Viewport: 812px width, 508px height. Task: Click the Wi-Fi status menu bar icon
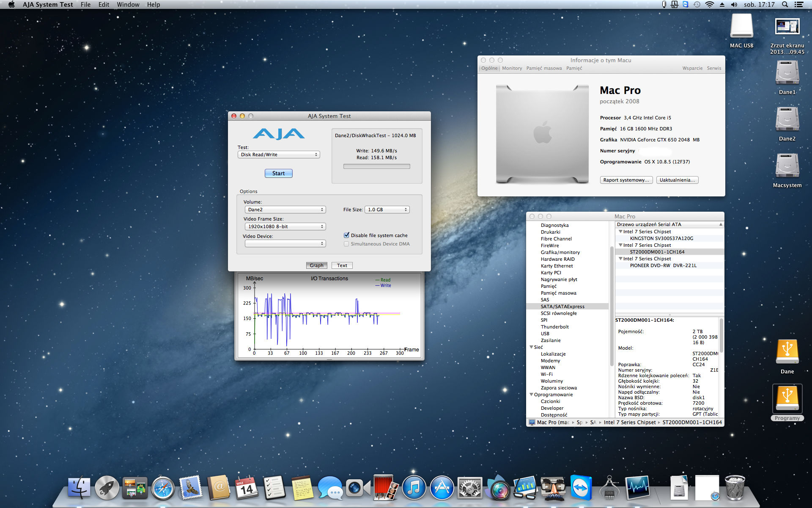[x=710, y=5]
